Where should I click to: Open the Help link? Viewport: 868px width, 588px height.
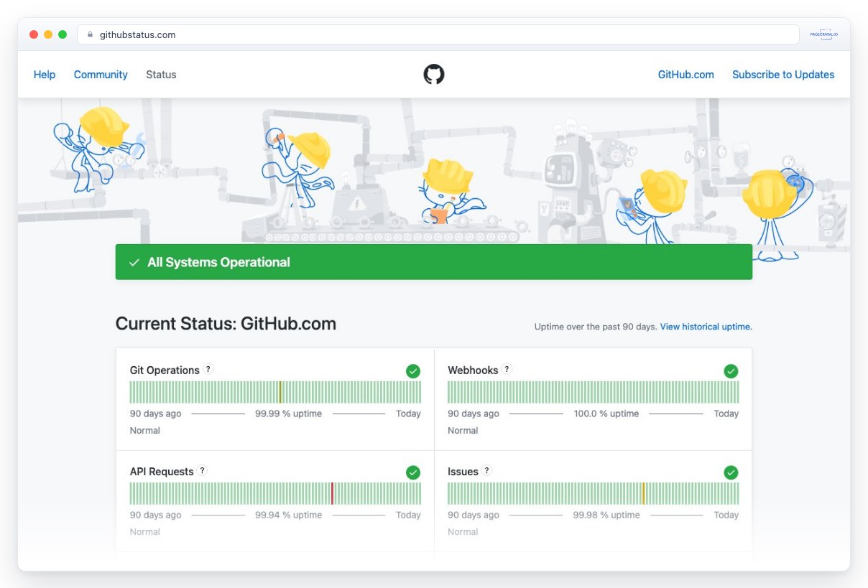tap(45, 75)
